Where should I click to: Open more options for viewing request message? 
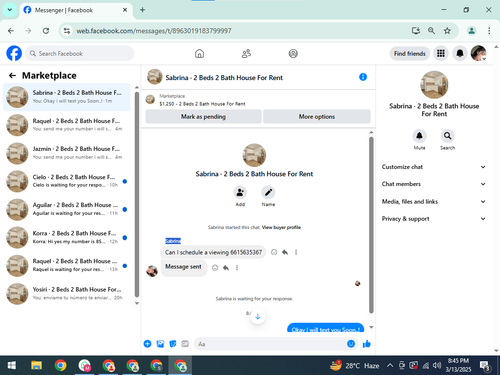pyautogui.click(x=296, y=252)
